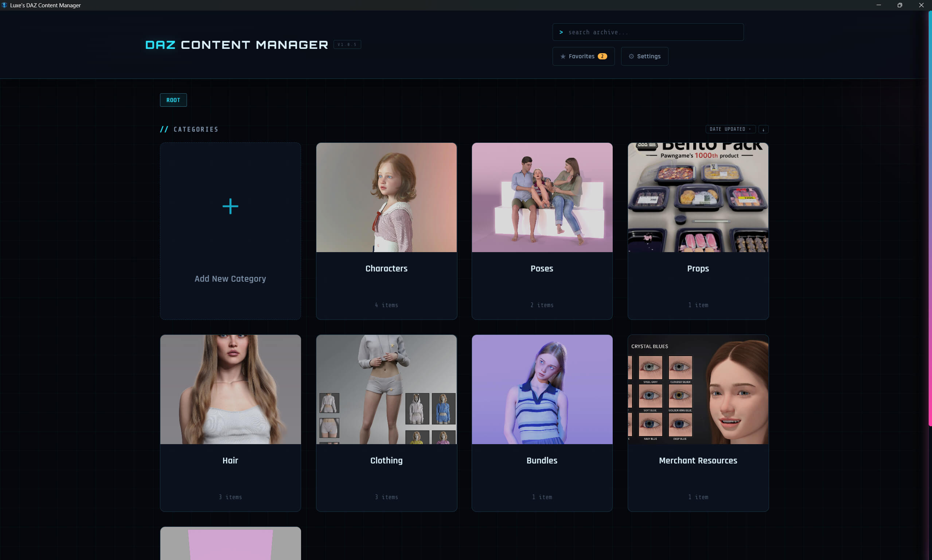Click the Favorites count badge
The image size is (932, 560).
(x=602, y=56)
